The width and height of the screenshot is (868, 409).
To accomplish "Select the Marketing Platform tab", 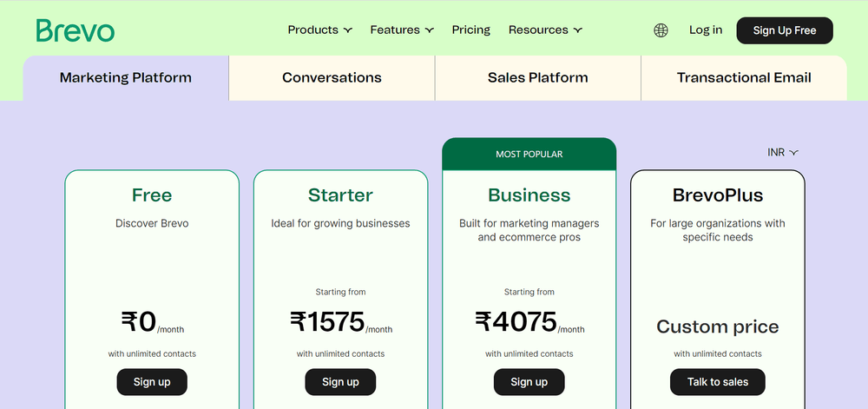I will (126, 78).
